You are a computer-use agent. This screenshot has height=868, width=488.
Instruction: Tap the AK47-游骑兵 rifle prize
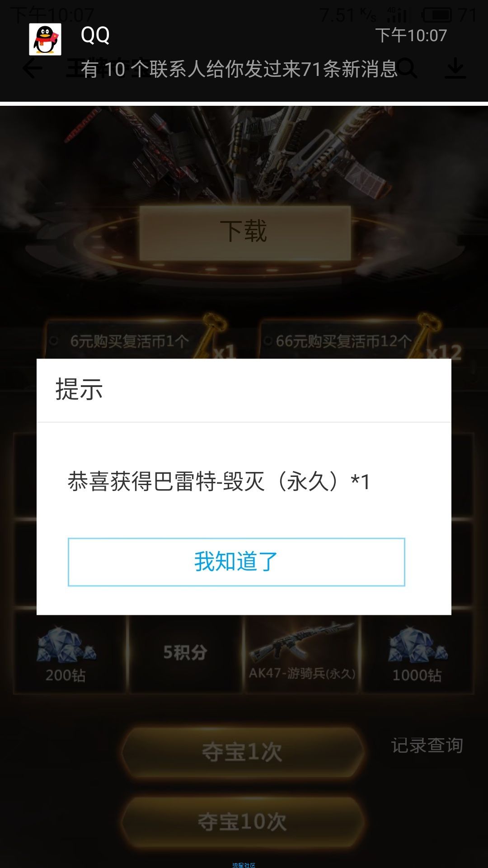(x=302, y=653)
